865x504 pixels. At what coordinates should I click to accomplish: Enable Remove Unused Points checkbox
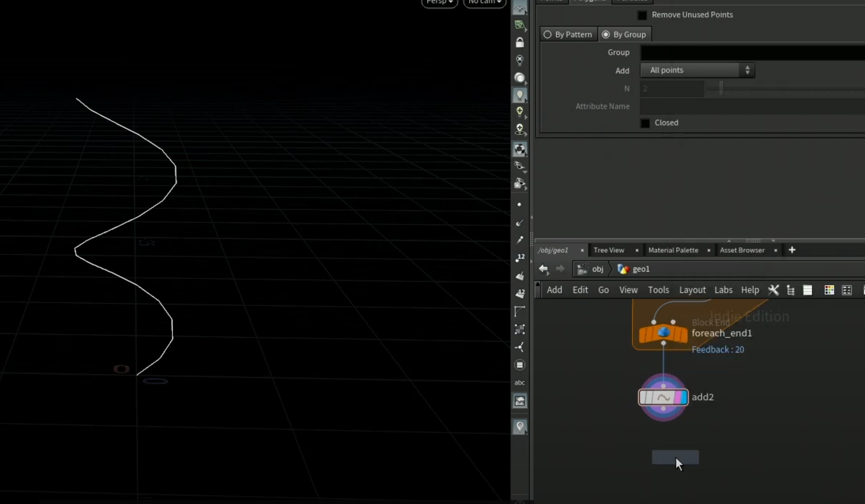coord(642,15)
